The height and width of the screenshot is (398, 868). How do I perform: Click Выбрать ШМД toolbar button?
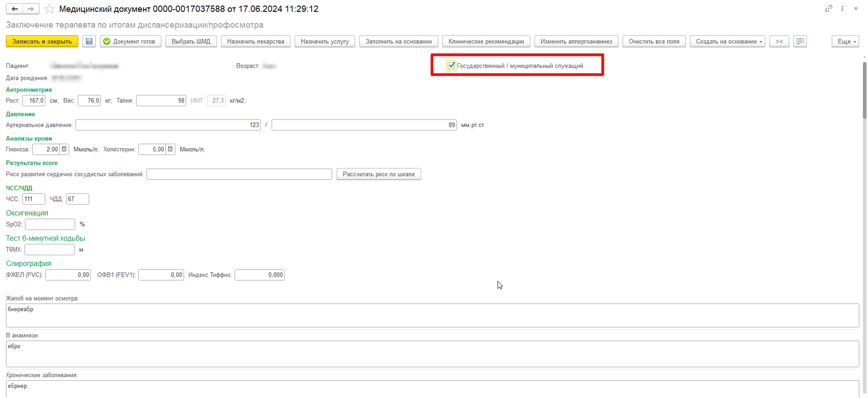pos(191,41)
